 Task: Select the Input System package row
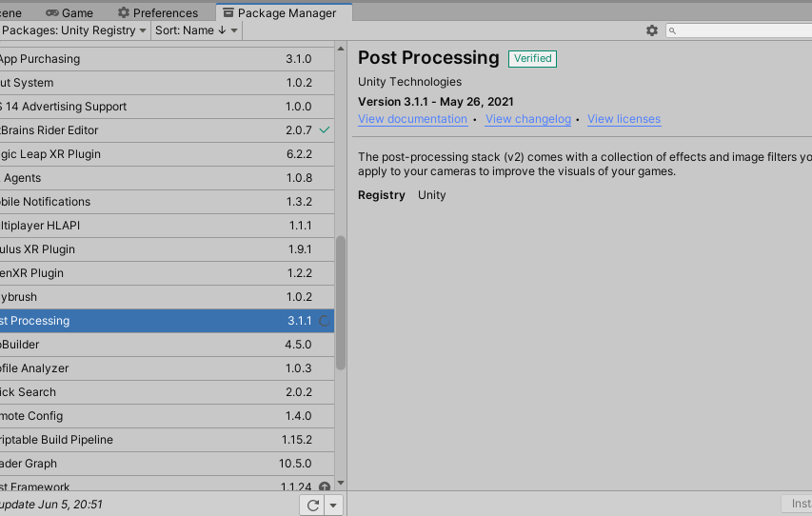click(x=167, y=83)
